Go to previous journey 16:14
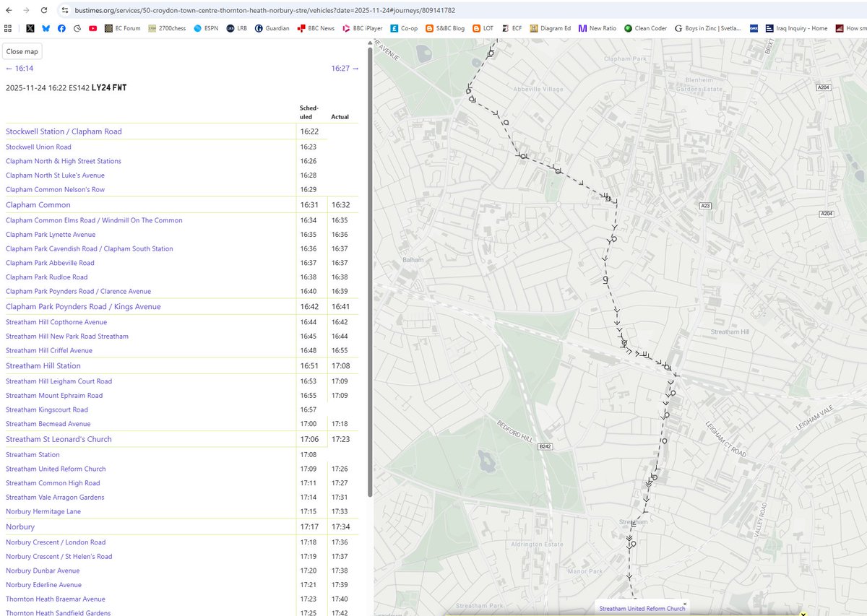This screenshot has height=616, width=867. tap(20, 68)
